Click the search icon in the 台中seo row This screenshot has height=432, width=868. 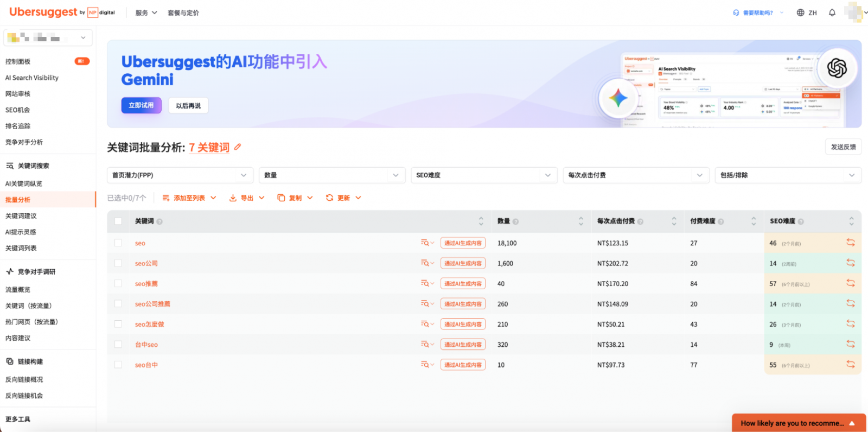(x=425, y=344)
